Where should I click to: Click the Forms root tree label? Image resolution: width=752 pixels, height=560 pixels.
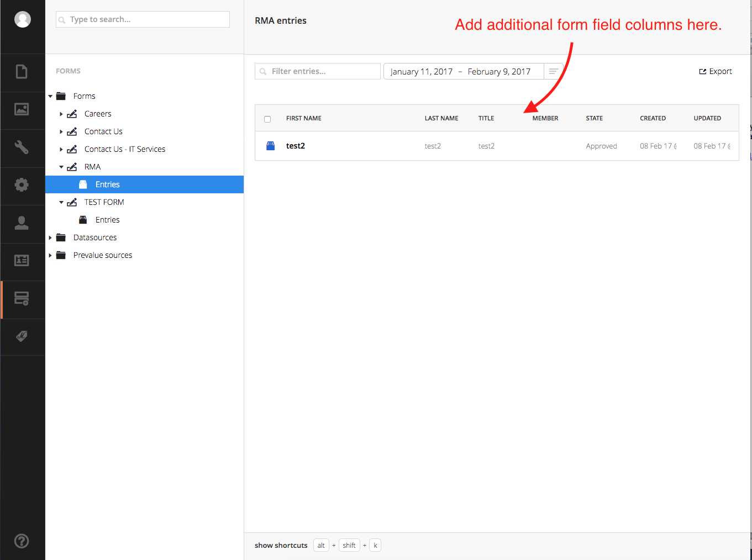coord(84,96)
